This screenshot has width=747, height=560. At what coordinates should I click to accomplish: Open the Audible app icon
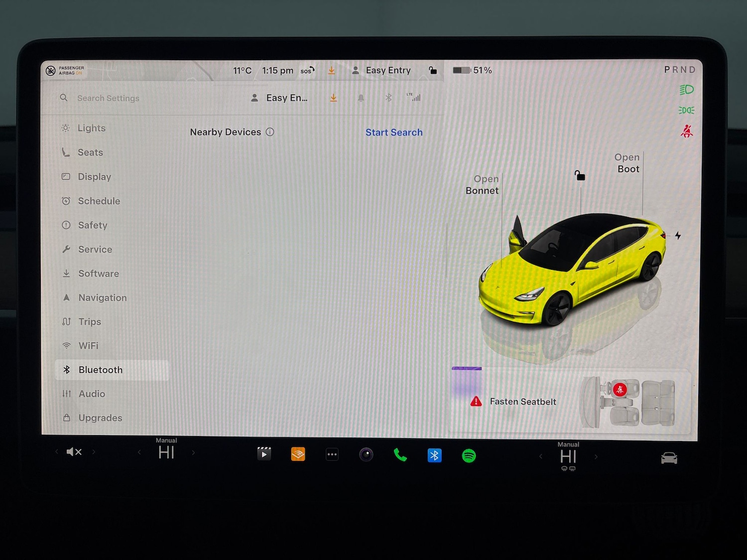coord(298,454)
